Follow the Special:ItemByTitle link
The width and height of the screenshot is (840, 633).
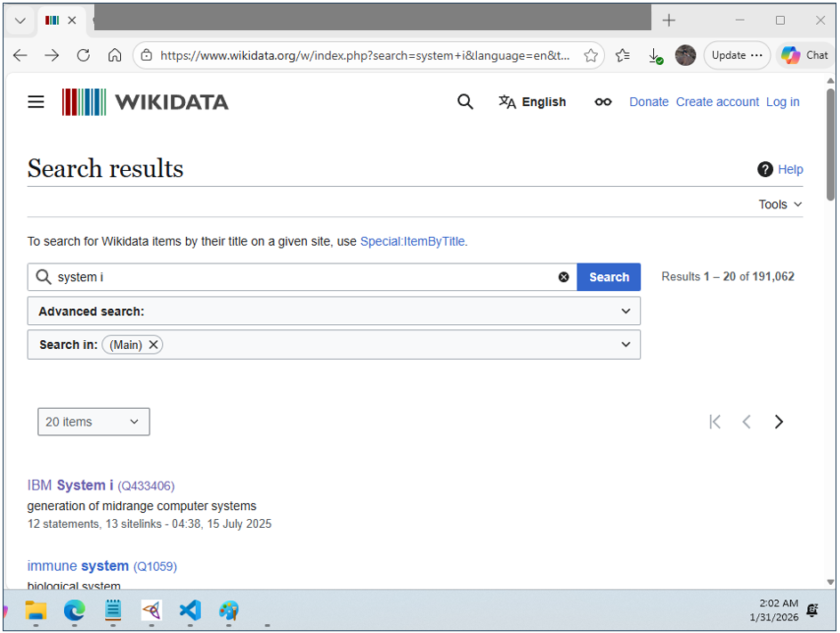point(412,241)
